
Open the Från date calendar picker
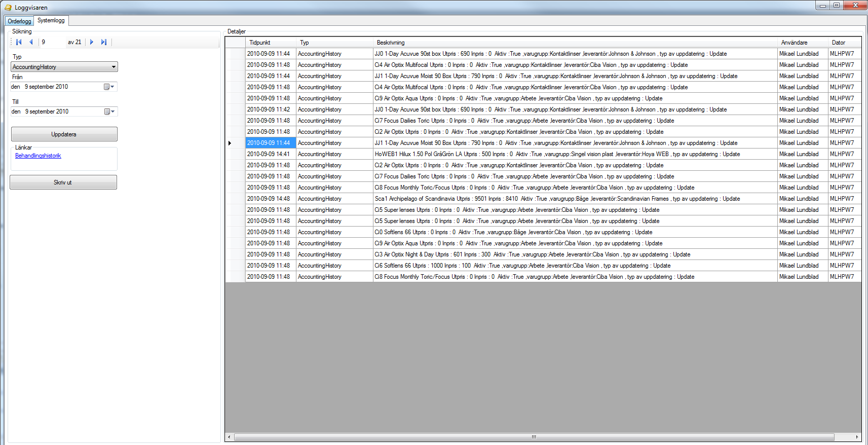109,87
